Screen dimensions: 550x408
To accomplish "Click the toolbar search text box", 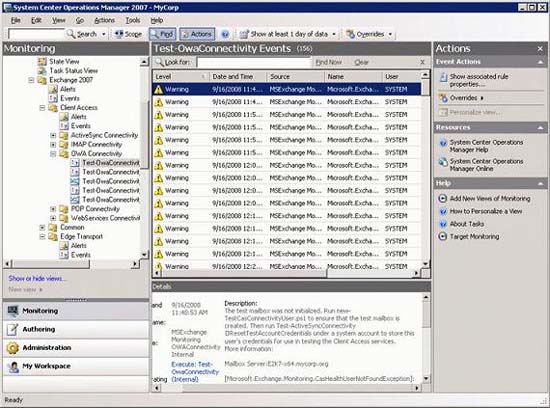I will (x=36, y=34).
